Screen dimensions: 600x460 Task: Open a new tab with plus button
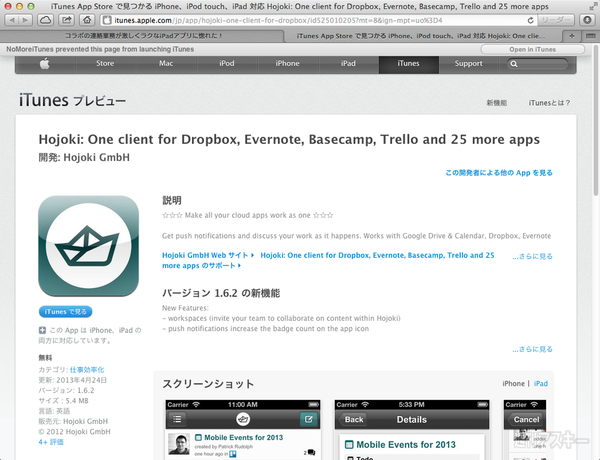pos(572,36)
